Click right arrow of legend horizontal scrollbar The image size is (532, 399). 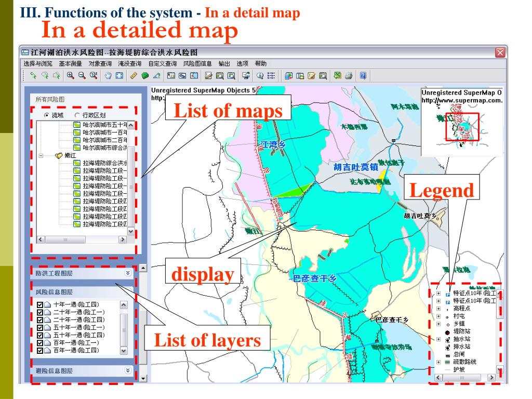click(x=491, y=377)
